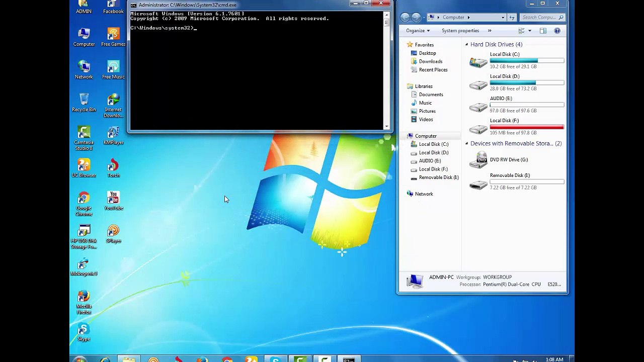Select Libraries in the navigation pane

coord(424,86)
